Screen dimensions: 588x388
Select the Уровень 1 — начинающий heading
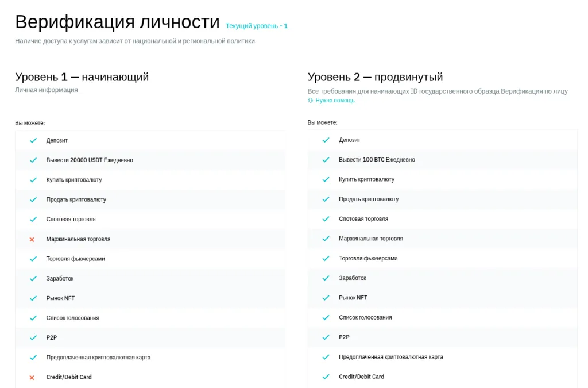click(x=82, y=77)
